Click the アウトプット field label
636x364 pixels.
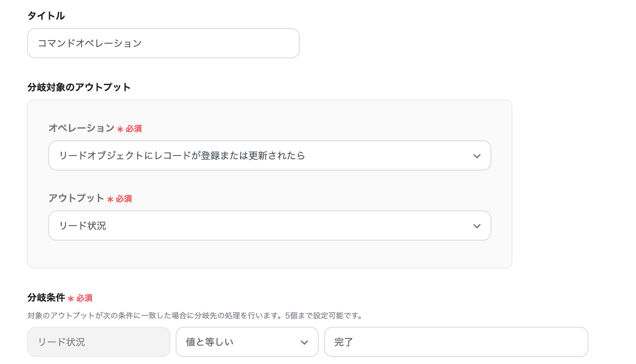[x=76, y=198]
